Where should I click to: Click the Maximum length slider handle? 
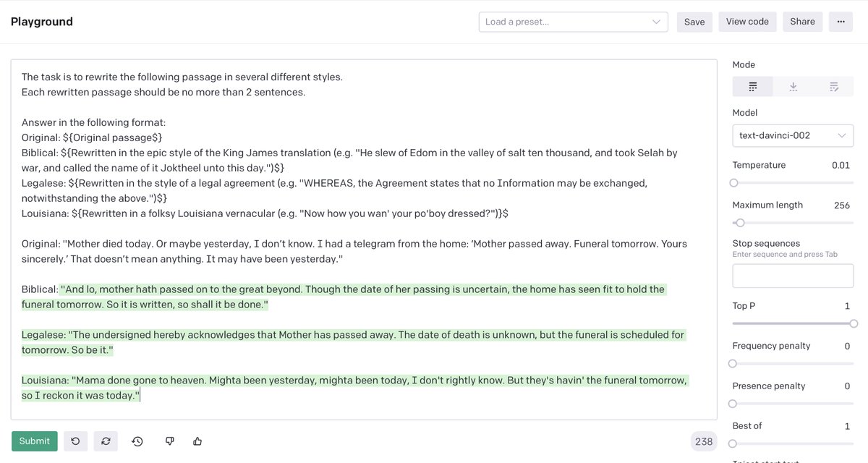tap(740, 223)
